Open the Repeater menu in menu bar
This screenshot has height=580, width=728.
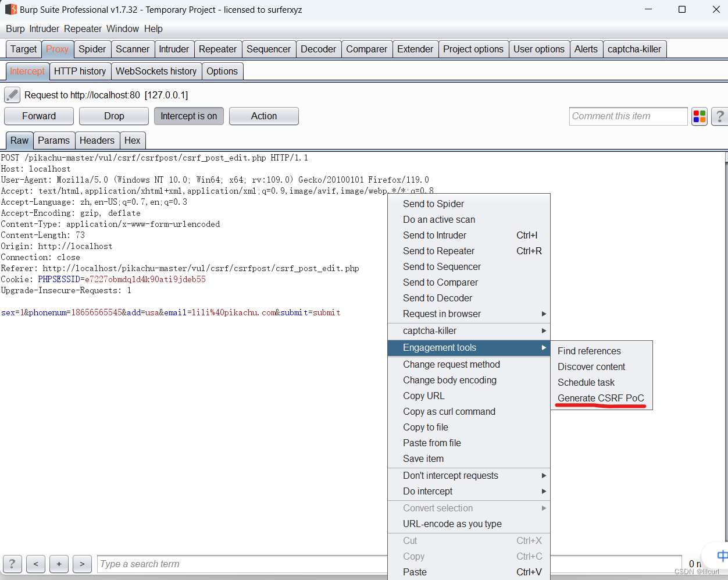tap(83, 29)
